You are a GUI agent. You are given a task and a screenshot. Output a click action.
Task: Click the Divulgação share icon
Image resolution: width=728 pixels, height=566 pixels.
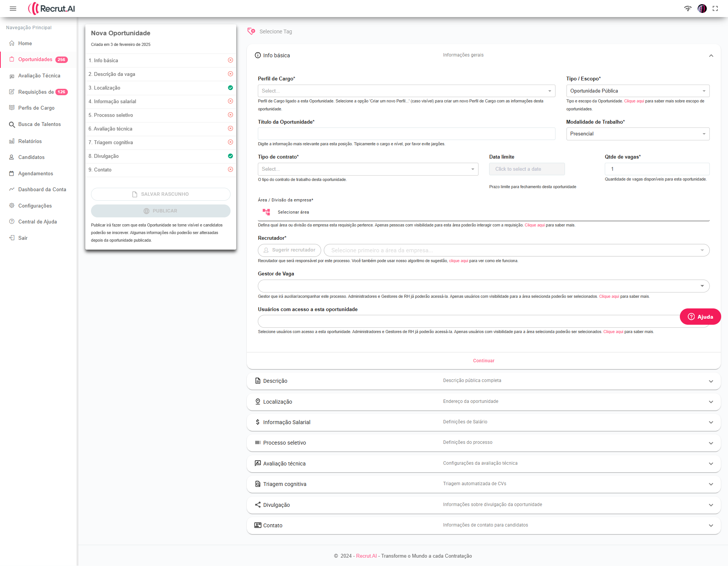click(x=257, y=505)
